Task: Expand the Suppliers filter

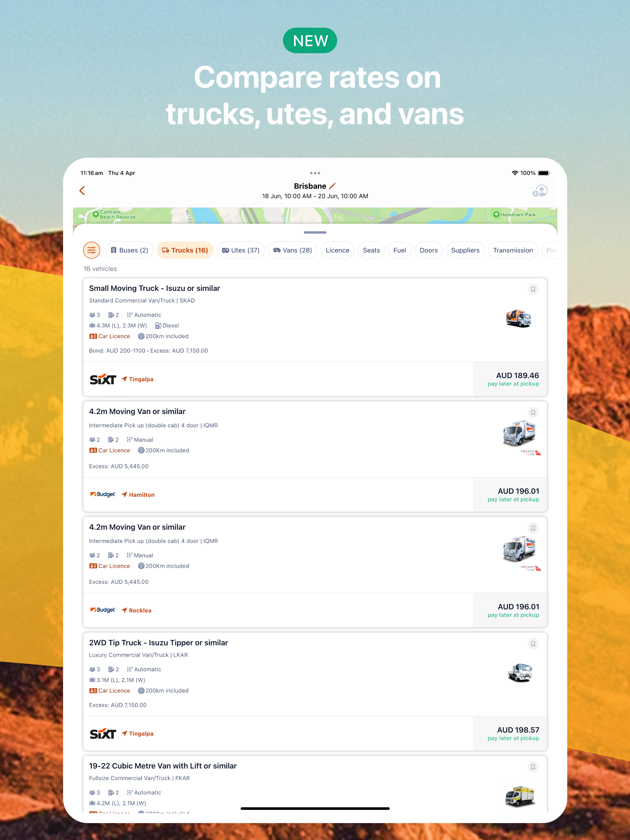Action: pos(465,250)
